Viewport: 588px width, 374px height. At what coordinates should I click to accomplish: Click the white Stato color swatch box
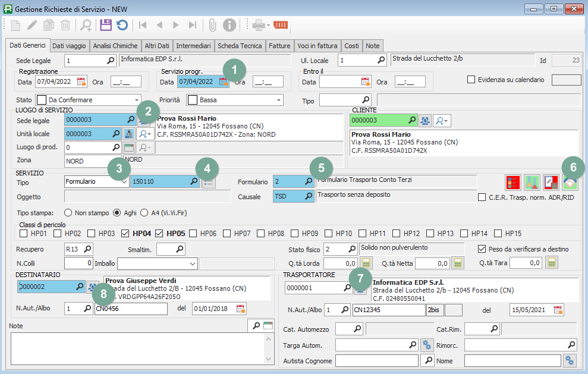(42, 100)
